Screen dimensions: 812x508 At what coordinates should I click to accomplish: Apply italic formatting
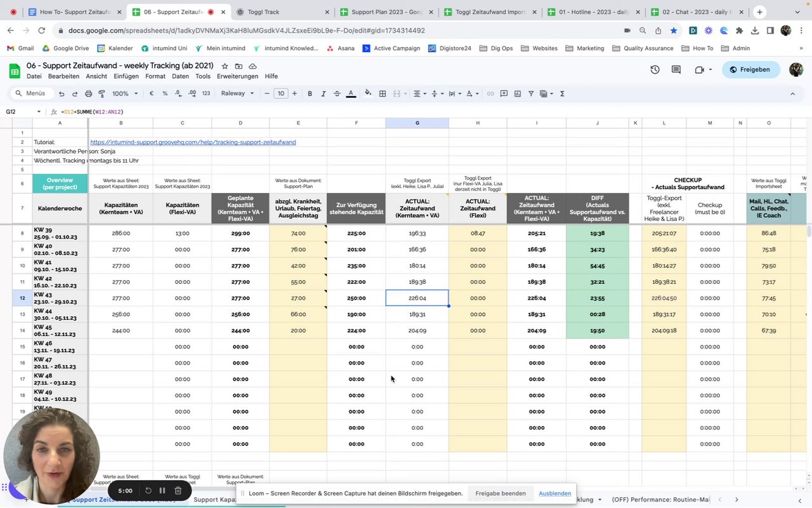tap(324, 93)
